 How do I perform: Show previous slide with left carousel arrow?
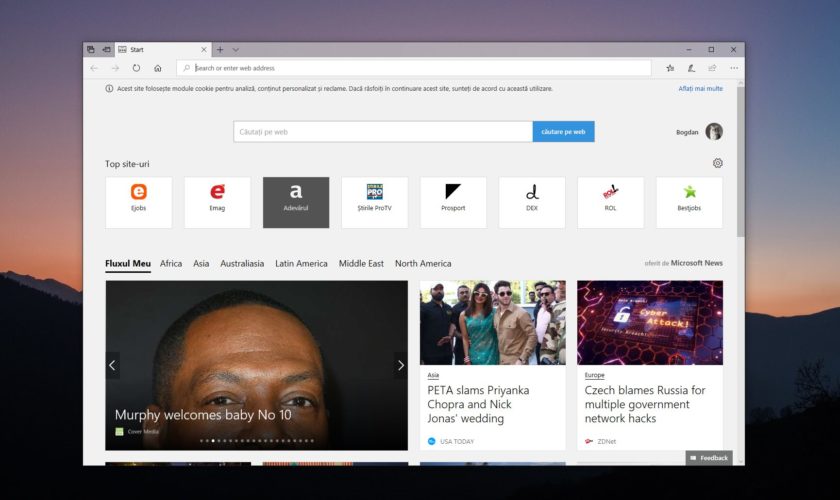112,365
